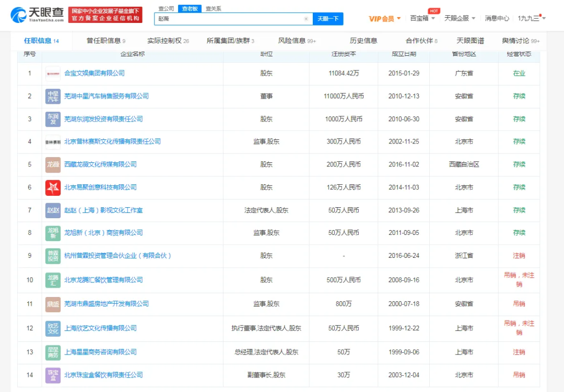Open the 龙腾汇 company logo icon
This screenshot has height=392, width=564.
pyautogui.click(x=53, y=280)
